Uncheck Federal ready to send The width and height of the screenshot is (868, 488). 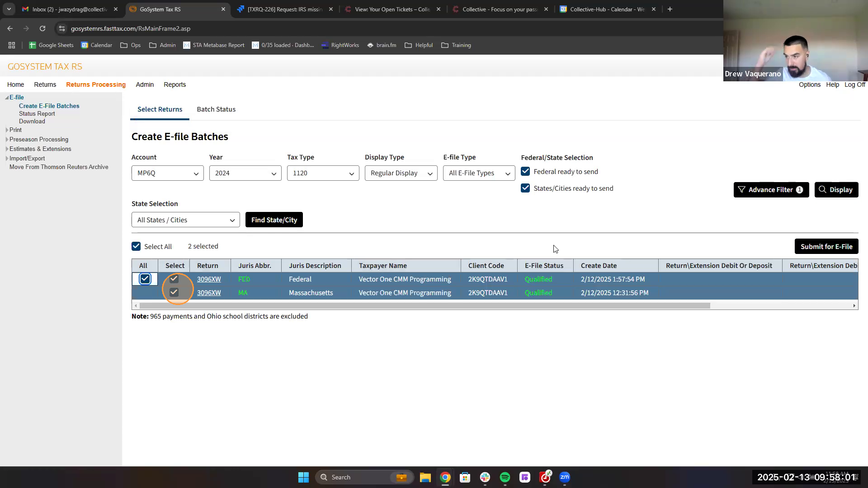(x=525, y=172)
